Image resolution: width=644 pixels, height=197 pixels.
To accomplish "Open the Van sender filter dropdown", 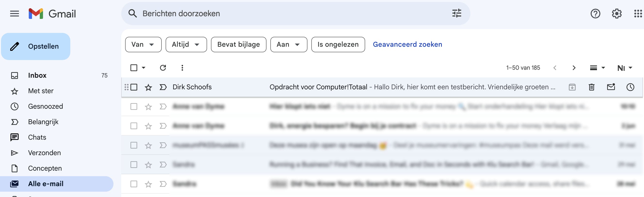I will coord(143,45).
